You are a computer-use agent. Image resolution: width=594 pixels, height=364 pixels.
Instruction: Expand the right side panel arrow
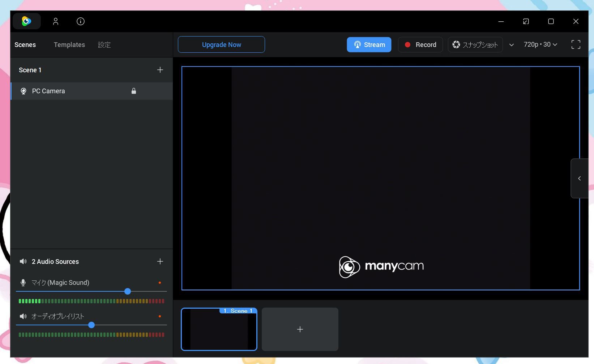point(580,178)
